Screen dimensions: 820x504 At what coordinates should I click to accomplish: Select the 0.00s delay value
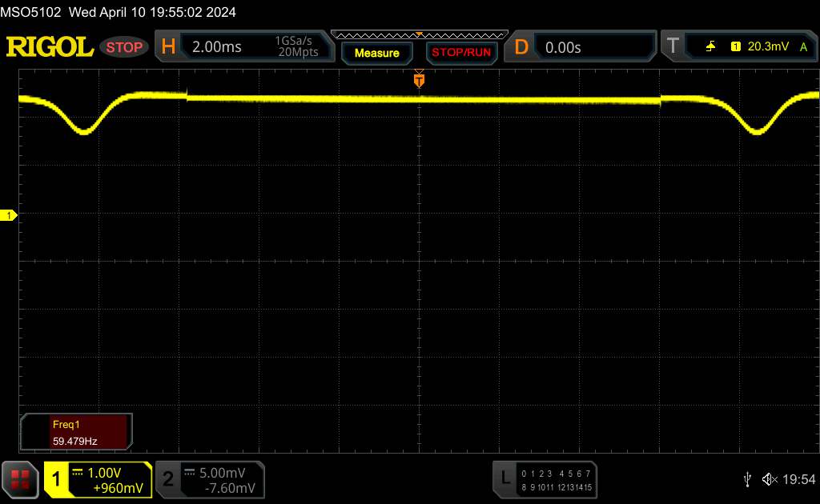[563, 47]
